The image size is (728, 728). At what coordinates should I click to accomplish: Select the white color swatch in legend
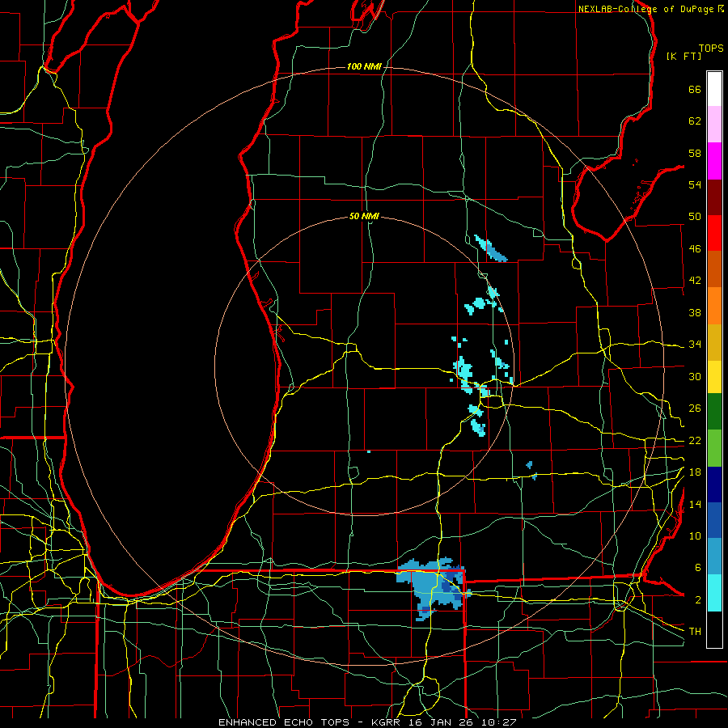[714, 89]
